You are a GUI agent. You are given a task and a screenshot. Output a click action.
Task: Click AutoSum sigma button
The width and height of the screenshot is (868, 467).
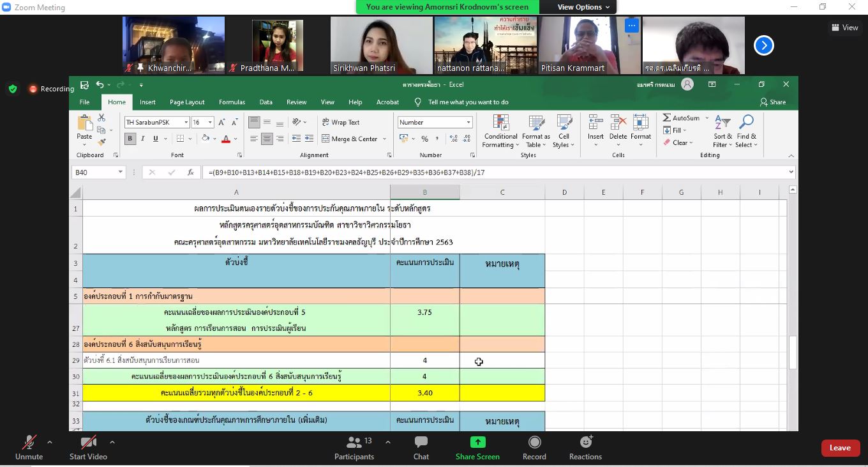(681, 118)
